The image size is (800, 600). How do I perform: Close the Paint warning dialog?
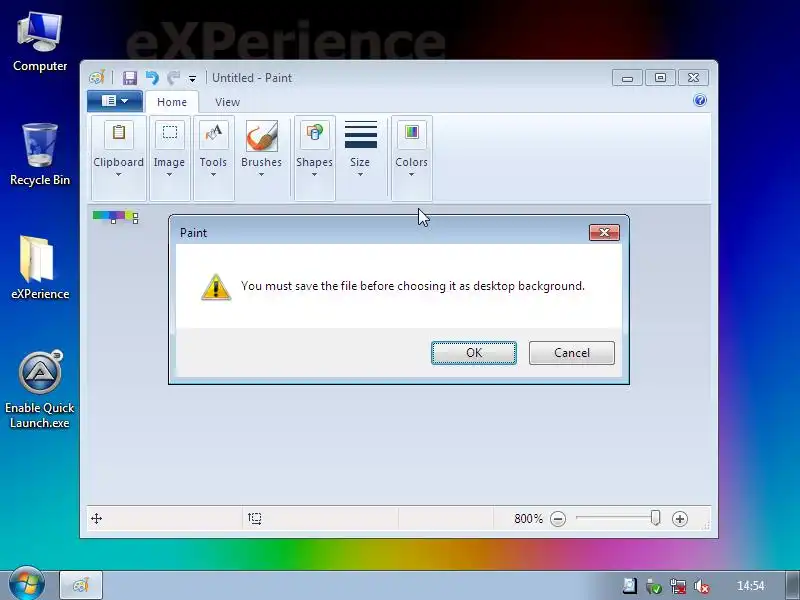[x=604, y=233]
